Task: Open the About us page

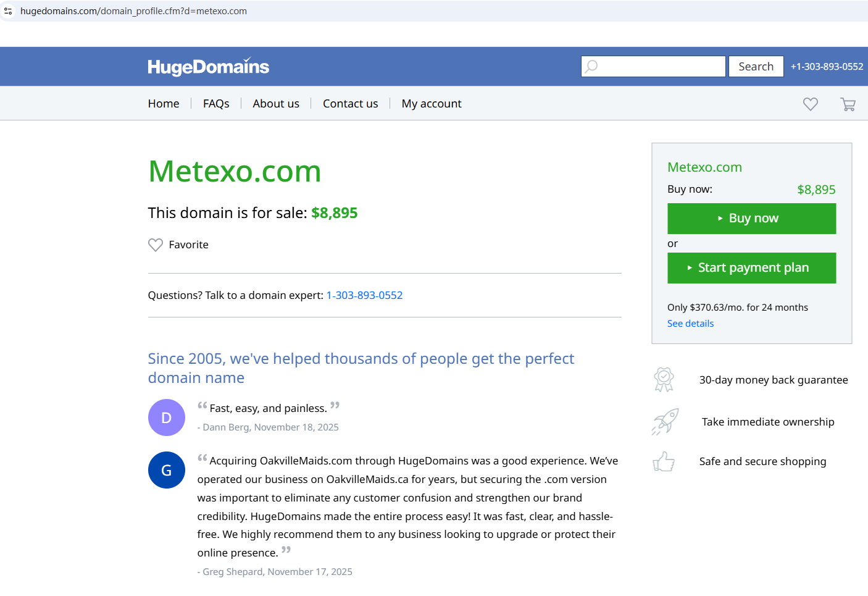Action: (x=276, y=104)
